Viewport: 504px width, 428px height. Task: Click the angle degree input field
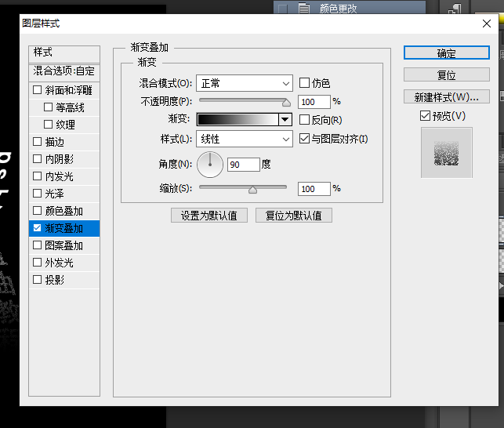243,165
